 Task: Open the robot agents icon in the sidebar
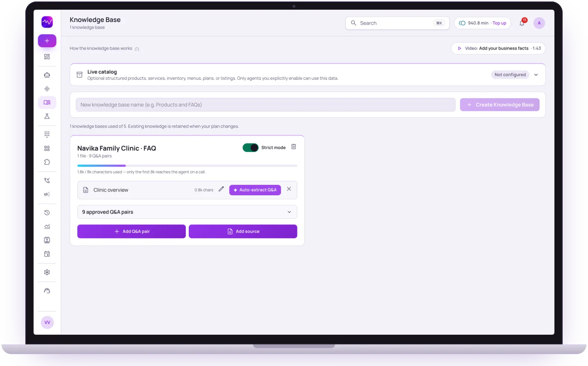click(47, 75)
